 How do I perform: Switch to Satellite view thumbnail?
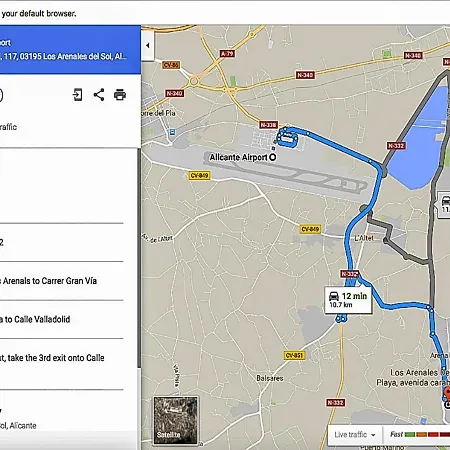[x=176, y=421]
